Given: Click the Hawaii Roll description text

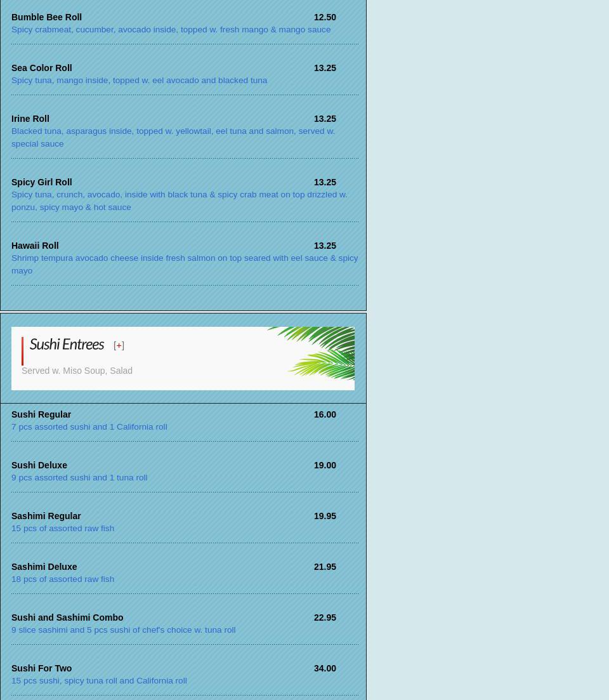Looking at the screenshot, I should (184, 258).
